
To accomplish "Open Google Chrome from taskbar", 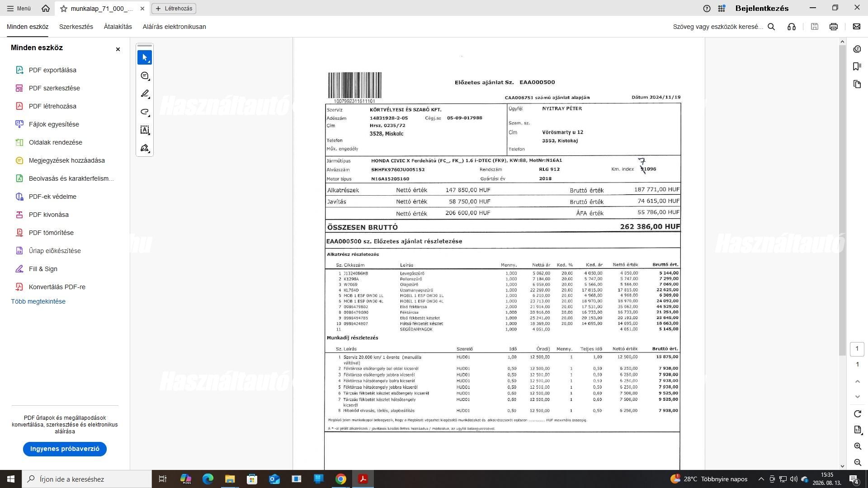I will (341, 479).
